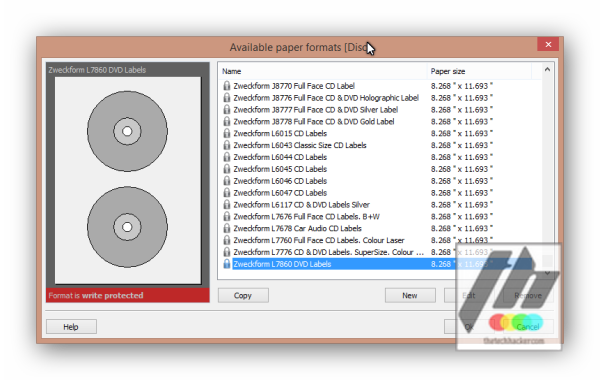Click lock icon beside J8778 Gold Label

click(227, 121)
